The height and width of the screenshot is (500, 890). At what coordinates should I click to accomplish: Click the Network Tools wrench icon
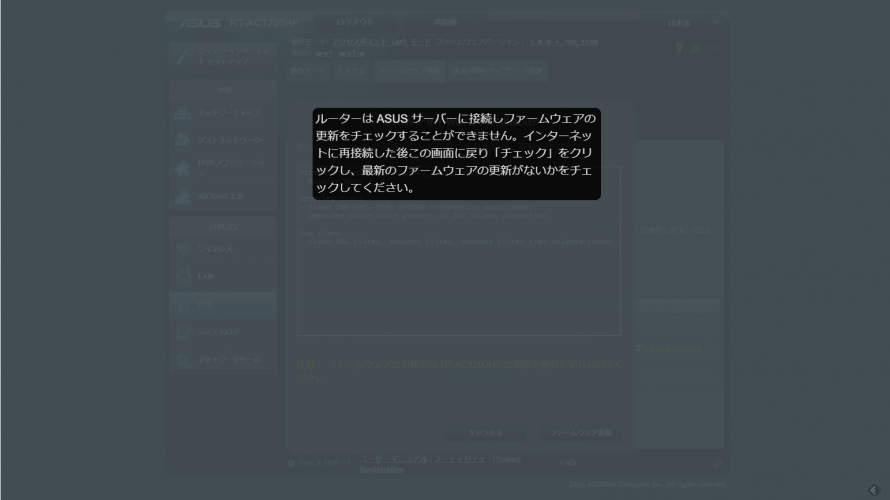[183, 360]
